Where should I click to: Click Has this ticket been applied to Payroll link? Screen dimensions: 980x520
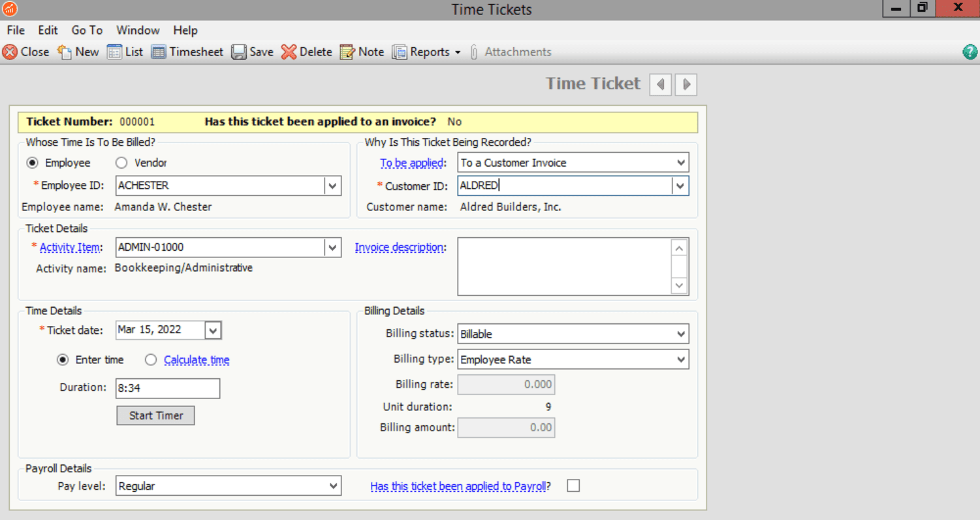[458, 486]
